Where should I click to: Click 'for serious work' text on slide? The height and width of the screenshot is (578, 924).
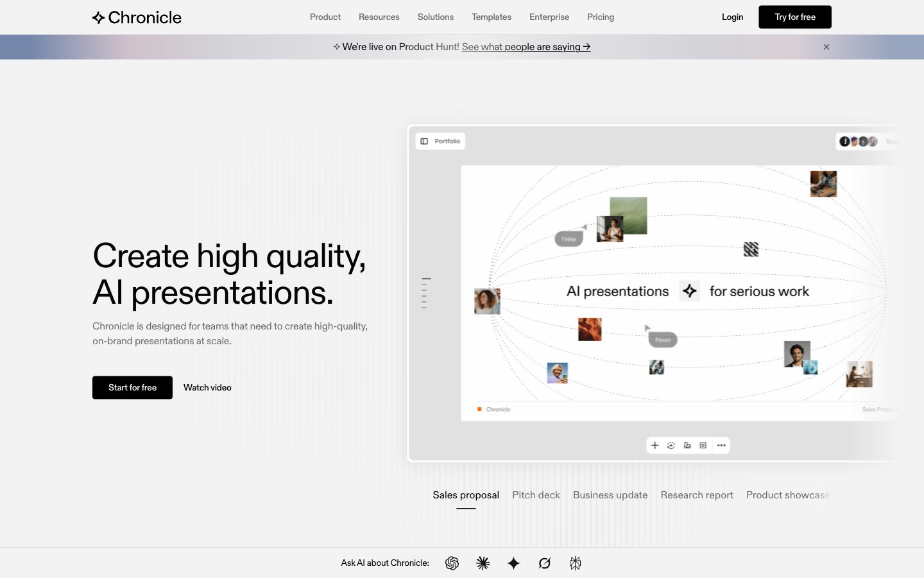(759, 292)
